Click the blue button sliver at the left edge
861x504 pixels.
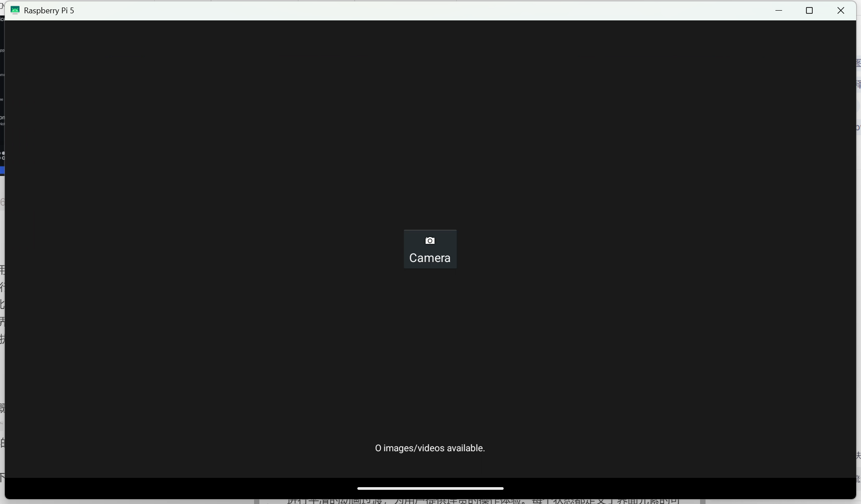[2, 170]
